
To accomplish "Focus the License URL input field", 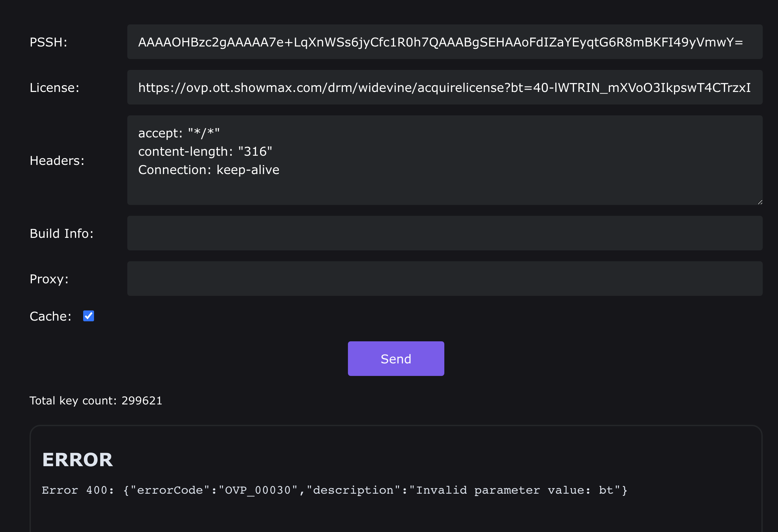I will (x=445, y=87).
